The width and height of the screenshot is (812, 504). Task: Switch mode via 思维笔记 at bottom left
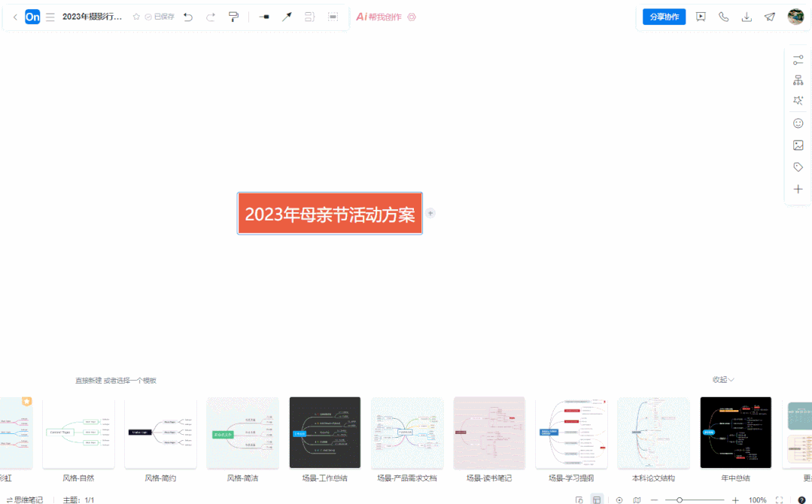pos(27,499)
